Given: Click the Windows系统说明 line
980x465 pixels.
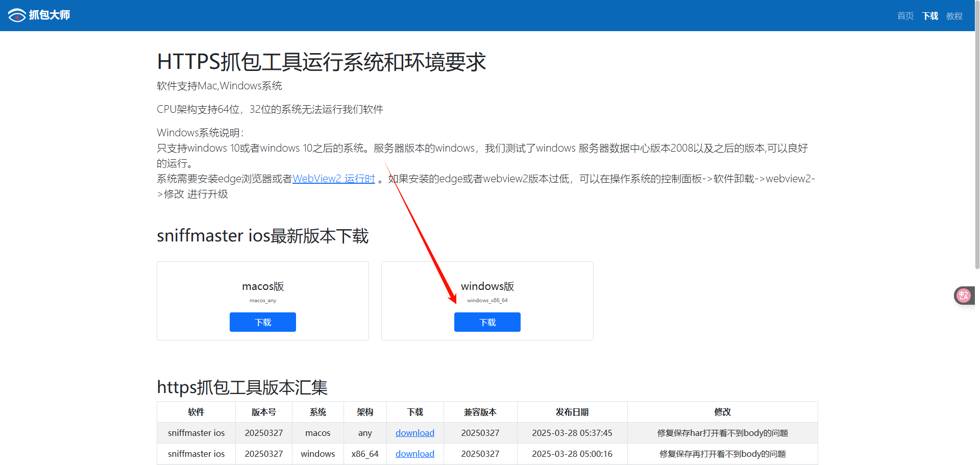Looking at the screenshot, I should coord(200,133).
